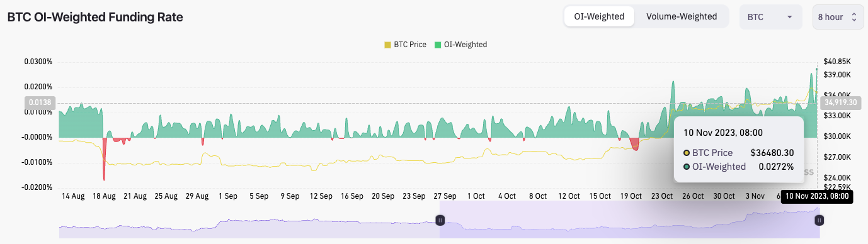This screenshot has height=244, width=868.
Task: Click the 15 Oct date label
Action: (x=600, y=196)
